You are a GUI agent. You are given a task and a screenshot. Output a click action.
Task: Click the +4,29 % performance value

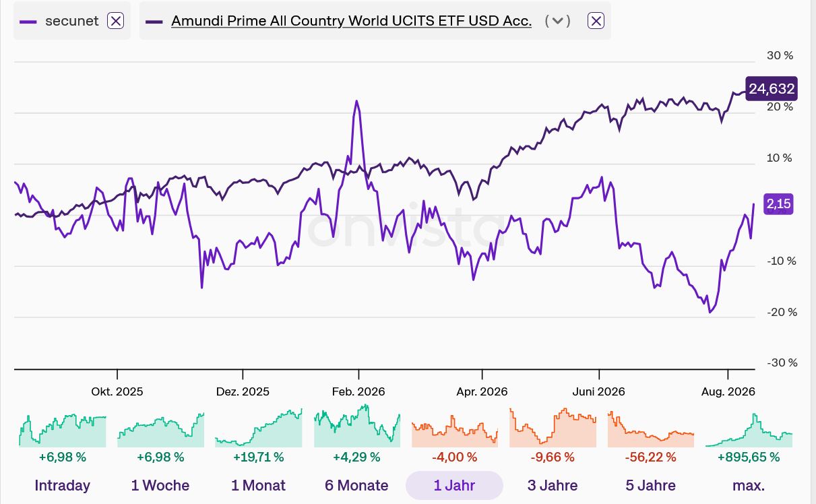point(357,458)
